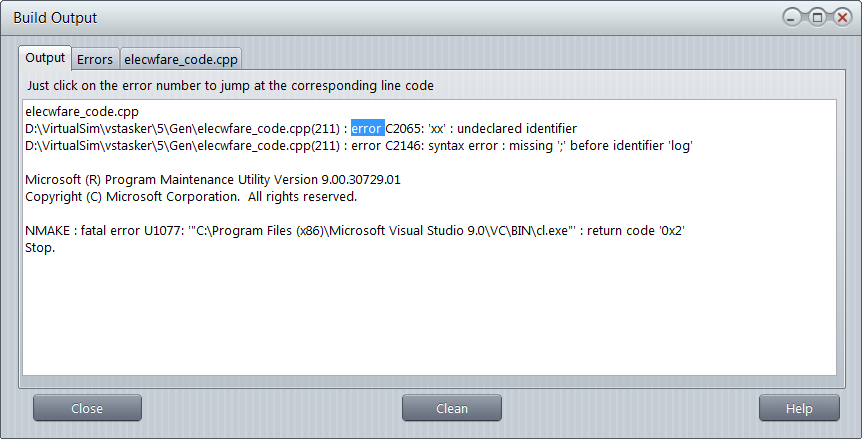
Task: Minimize the Build Output window
Action: (792, 17)
